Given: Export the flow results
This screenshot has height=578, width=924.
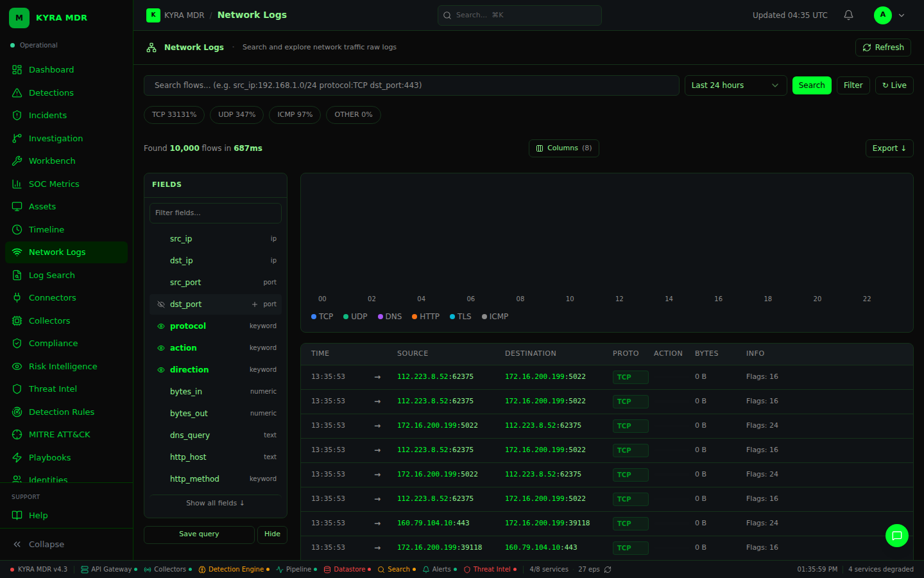Looking at the screenshot, I should pyautogui.click(x=889, y=148).
